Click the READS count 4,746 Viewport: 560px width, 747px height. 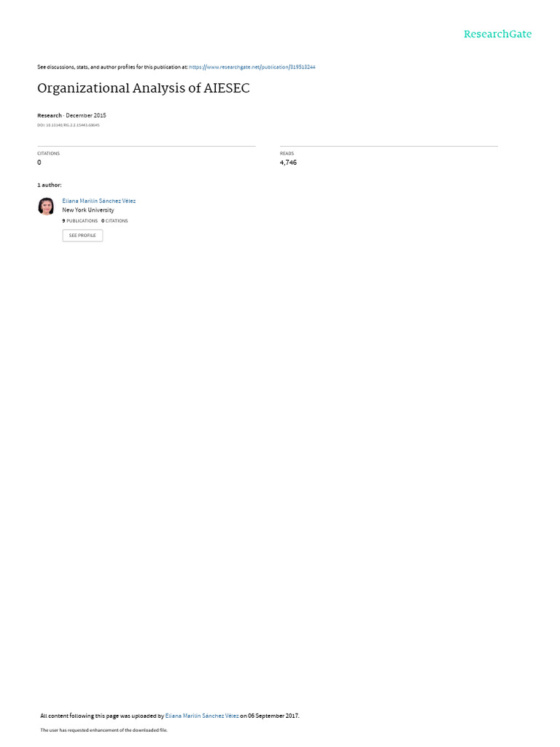288,163
